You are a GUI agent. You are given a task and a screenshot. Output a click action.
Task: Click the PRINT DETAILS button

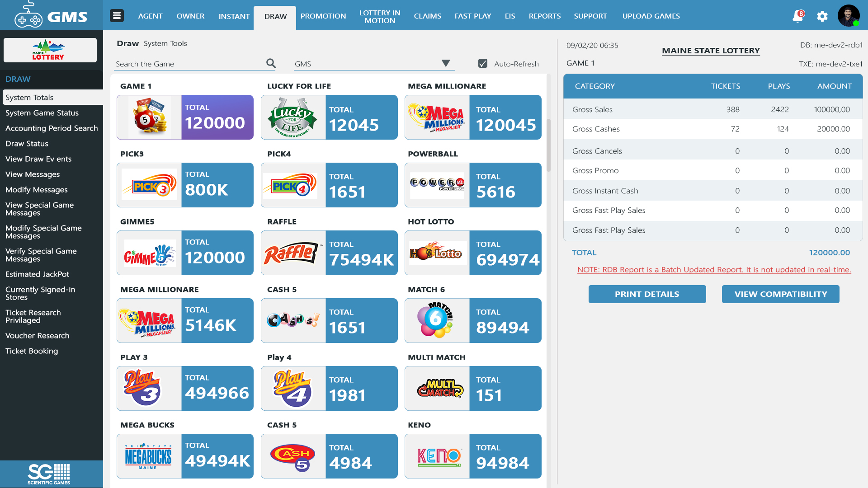[647, 294]
